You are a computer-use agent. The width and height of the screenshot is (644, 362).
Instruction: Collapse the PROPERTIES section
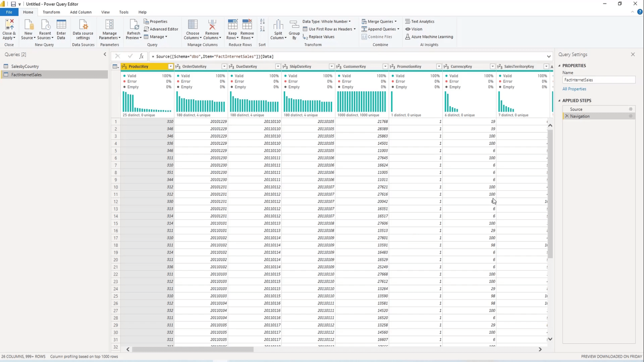point(559,66)
